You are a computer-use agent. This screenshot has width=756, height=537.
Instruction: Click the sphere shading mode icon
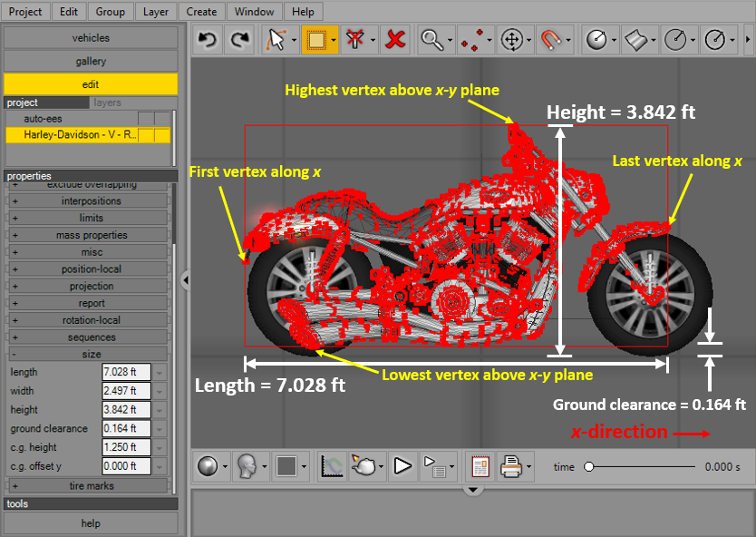[208, 466]
